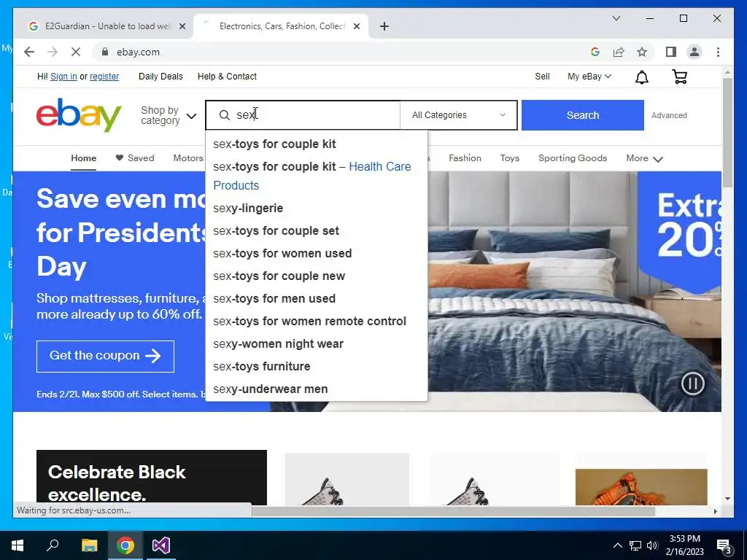This screenshot has width=747, height=560.
Task: Open the Sporting Goods category
Action: (x=573, y=158)
